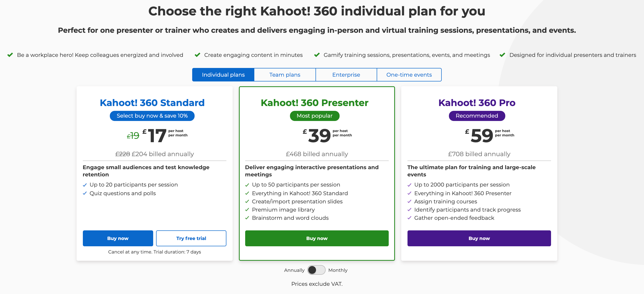The width and height of the screenshot is (644, 294).
Task: Click green checkmark by 'Premium image library'
Action: [x=247, y=210]
